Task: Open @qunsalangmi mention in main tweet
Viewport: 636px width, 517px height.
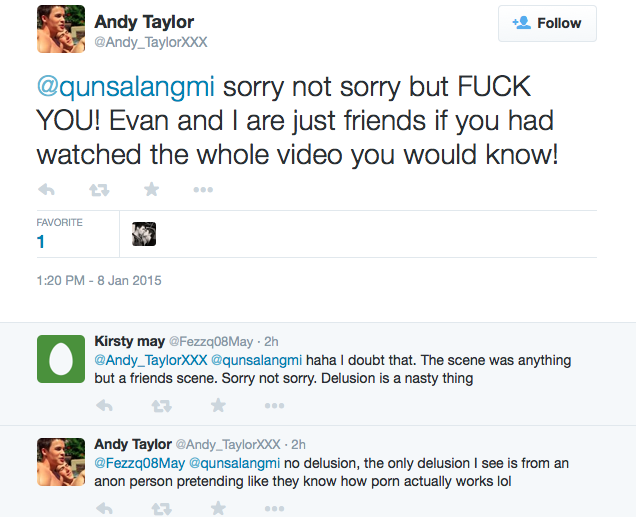Action: 125,87
